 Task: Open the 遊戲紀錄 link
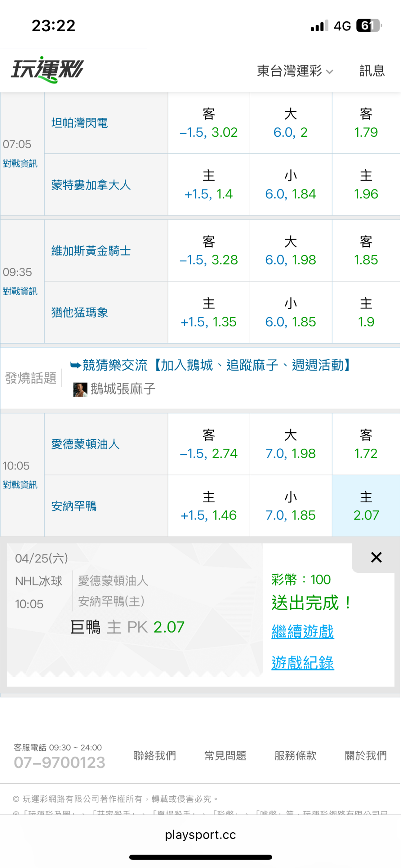303,663
